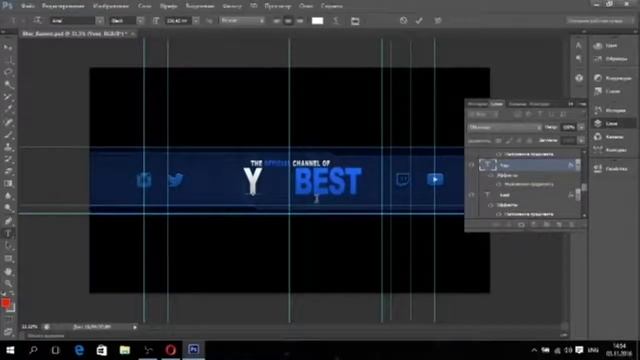Hide the selected text layer
This screenshot has height=360, width=640.
click(471, 165)
